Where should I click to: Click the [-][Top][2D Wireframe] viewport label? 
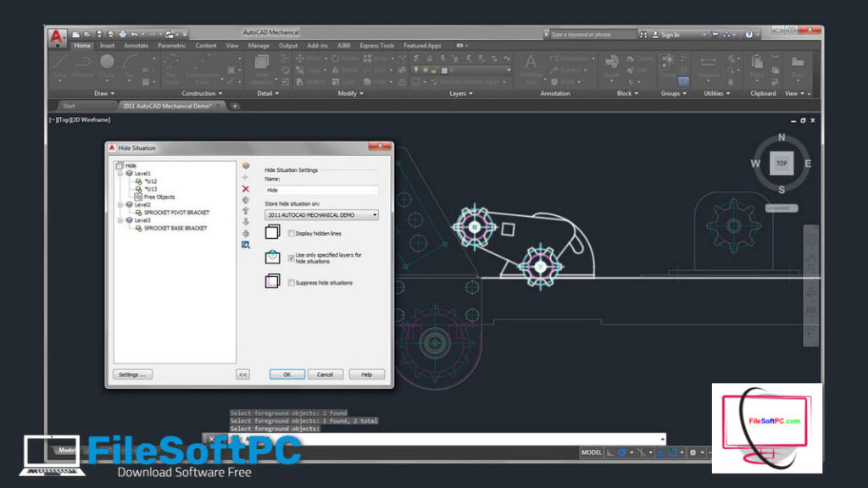(80, 119)
